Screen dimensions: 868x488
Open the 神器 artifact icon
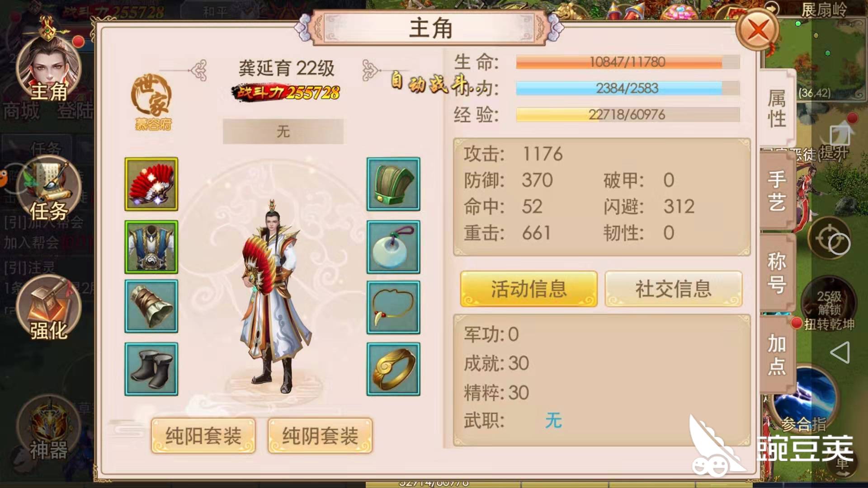coord(48,428)
